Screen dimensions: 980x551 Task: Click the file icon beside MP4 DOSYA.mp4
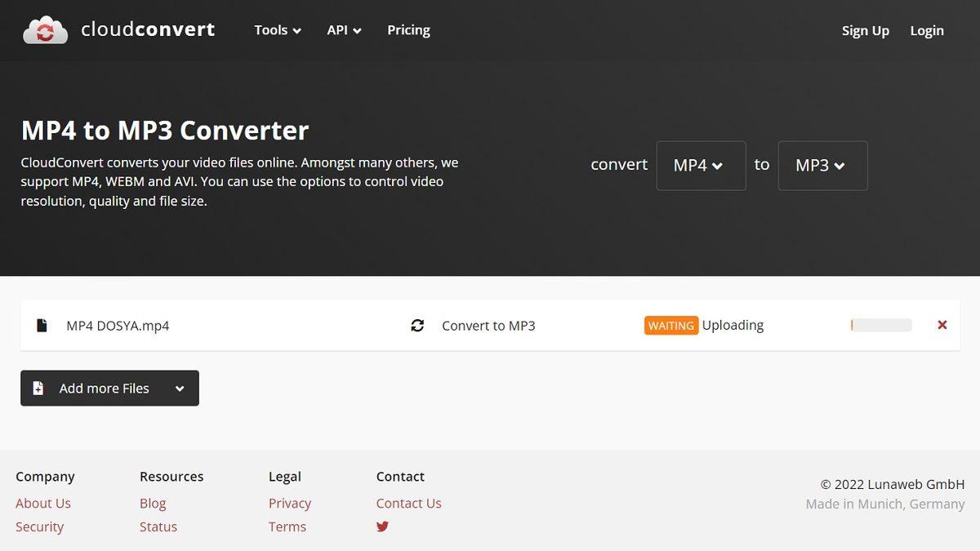click(x=42, y=326)
